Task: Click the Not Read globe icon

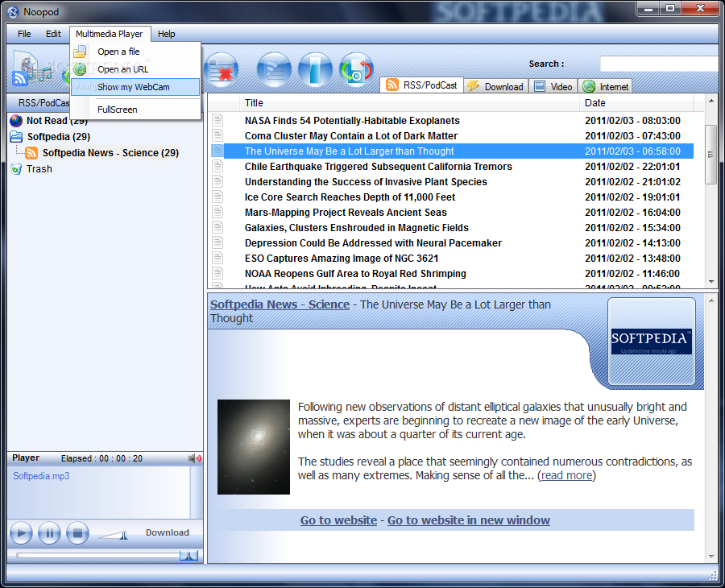Action: pyautogui.click(x=16, y=121)
